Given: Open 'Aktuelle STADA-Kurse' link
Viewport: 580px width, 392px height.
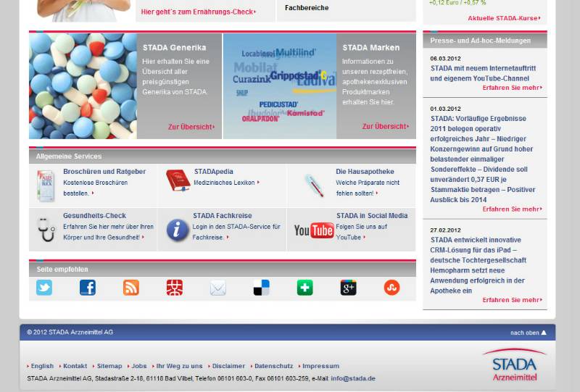Looking at the screenshot, I should 504,18.
